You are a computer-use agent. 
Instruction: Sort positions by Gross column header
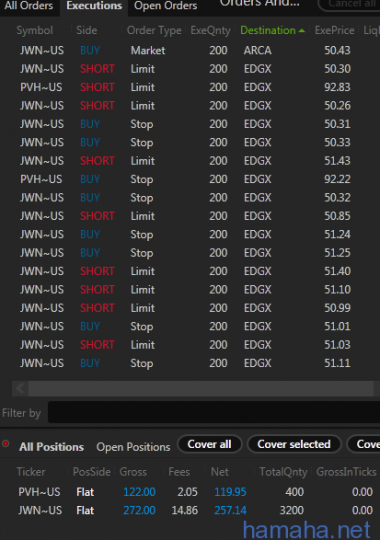133,471
